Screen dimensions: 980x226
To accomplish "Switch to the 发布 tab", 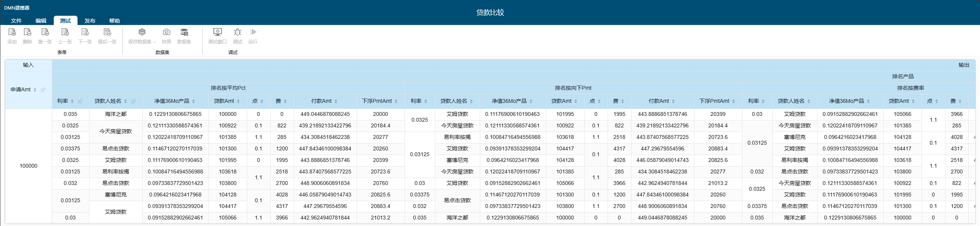I will pos(90,21).
